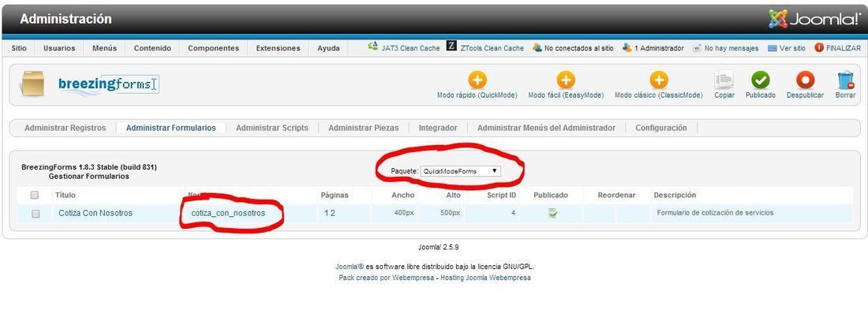868x336 pixels.
Task: Open the Cotiza Con Nosotros form title link
Action: [x=95, y=213]
